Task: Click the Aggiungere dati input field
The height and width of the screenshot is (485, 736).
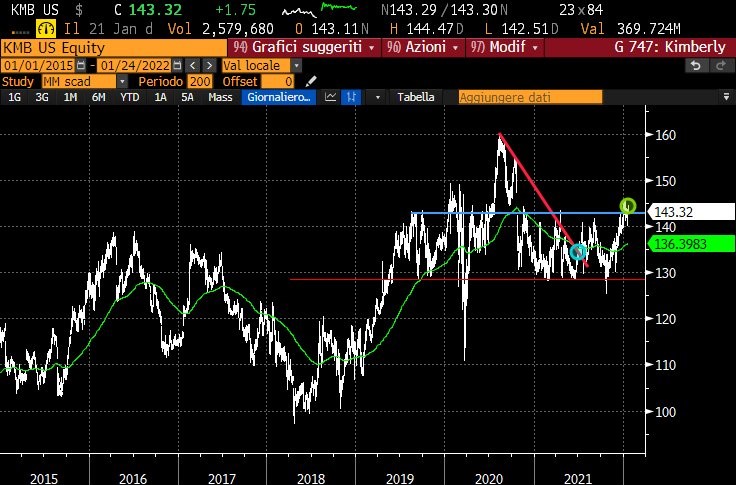Action: tap(530, 97)
